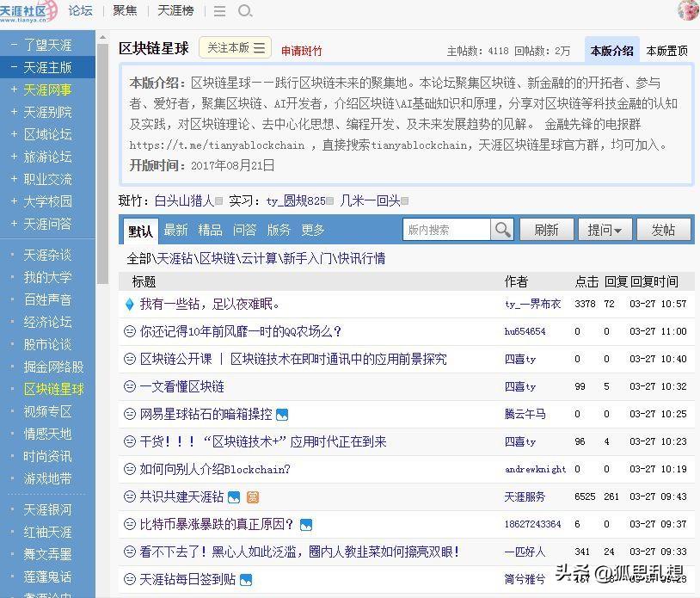The height and width of the screenshot is (598, 700).
Task: Toggle follow with the 关注本版 button
Action: tap(236, 48)
